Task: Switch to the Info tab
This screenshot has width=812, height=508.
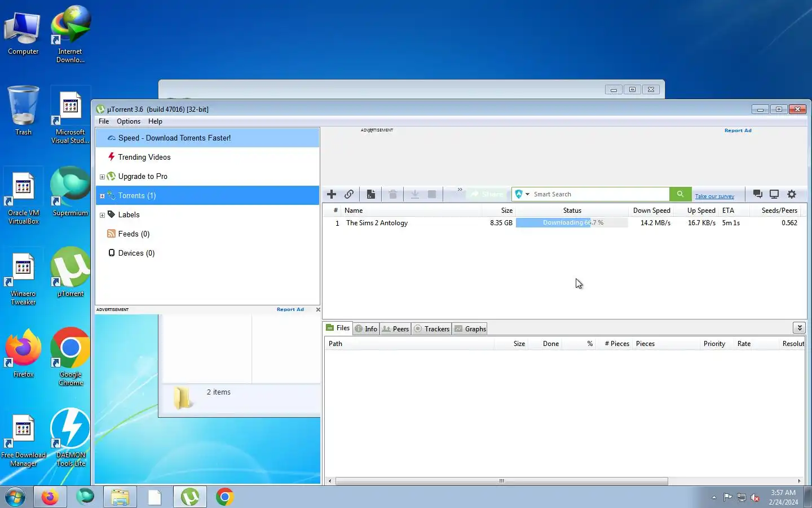Action: (x=366, y=329)
